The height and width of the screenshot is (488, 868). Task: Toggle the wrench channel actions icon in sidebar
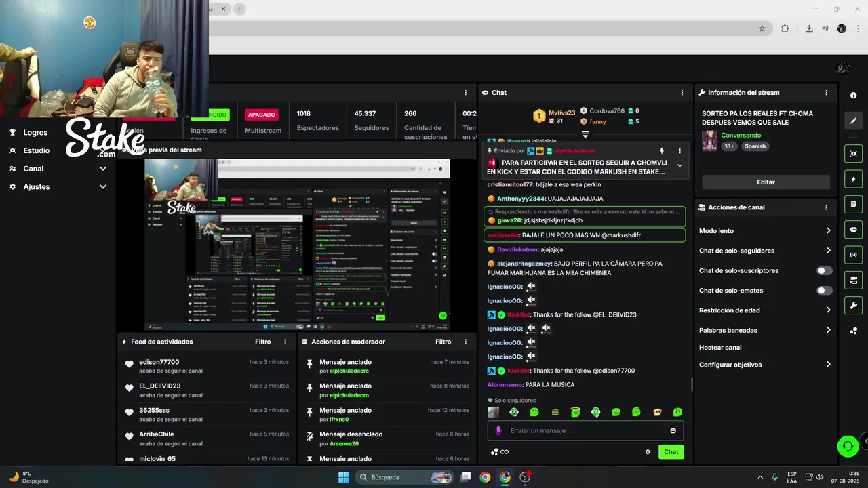pyautogui.click(x=853, y=306)
